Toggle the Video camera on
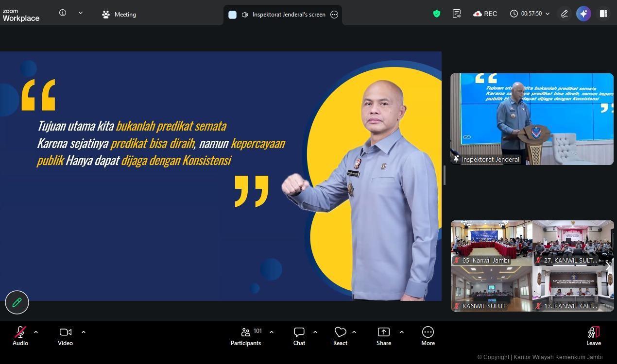The height and width of the screenshot is (364, 617). 65,336
